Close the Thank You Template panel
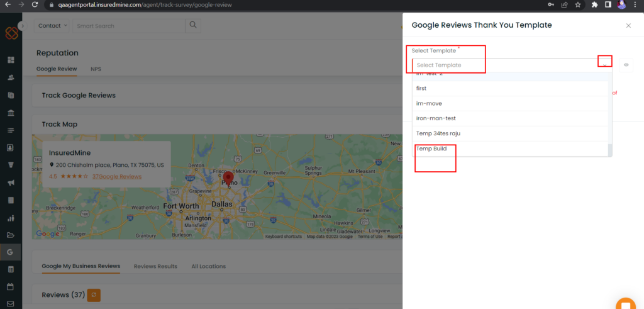The width and height of the screenshot is (644, 309). [628, 25]
